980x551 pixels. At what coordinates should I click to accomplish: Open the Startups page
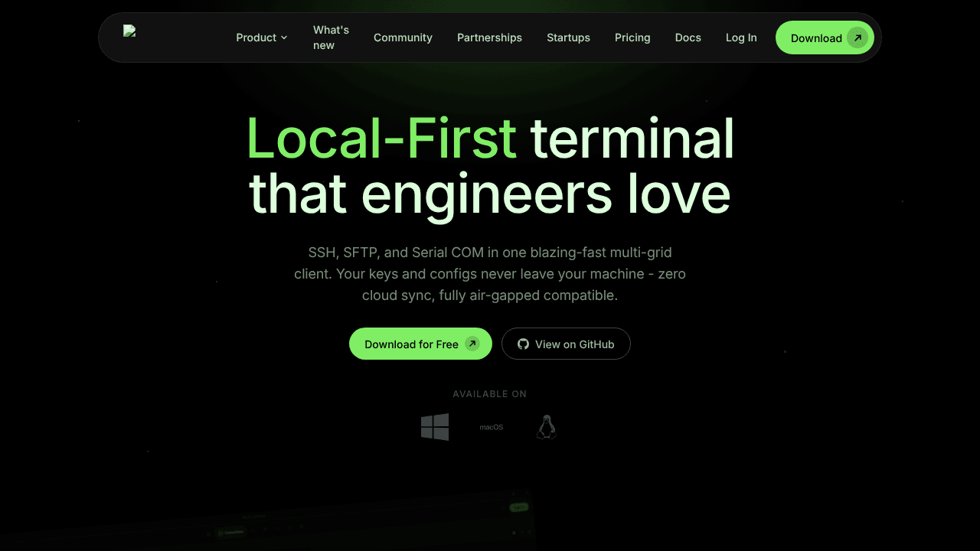click(x=568, y=37)
